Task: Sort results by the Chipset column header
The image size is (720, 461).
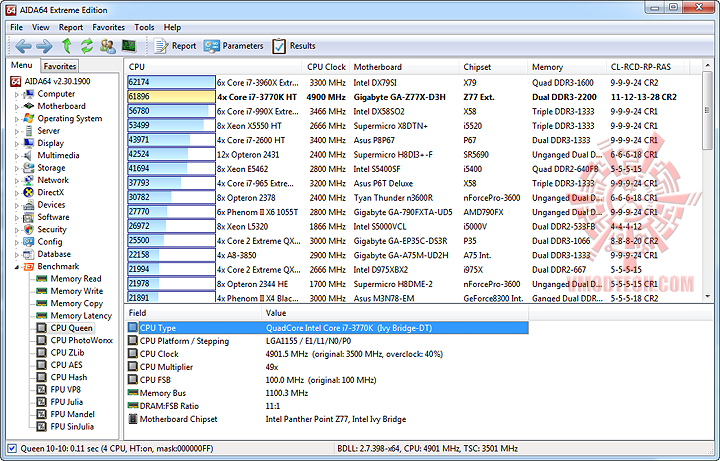Action: [493, 67]
